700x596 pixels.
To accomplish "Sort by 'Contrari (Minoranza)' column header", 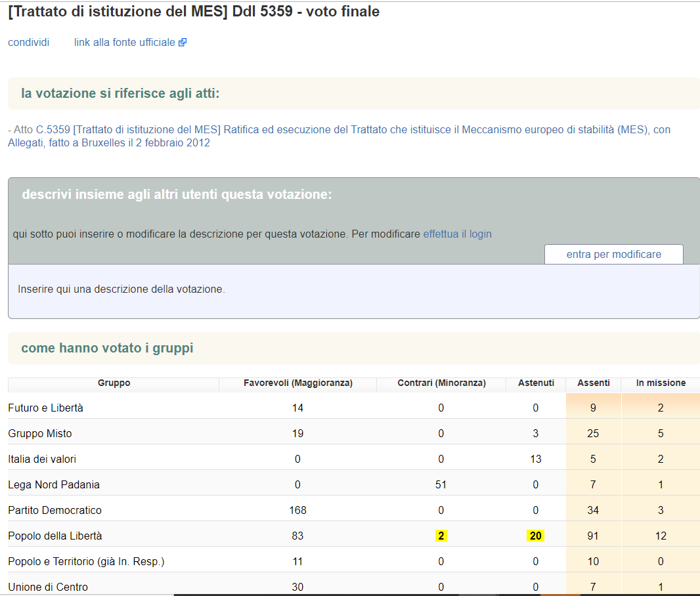I will [x=441, y=383].
